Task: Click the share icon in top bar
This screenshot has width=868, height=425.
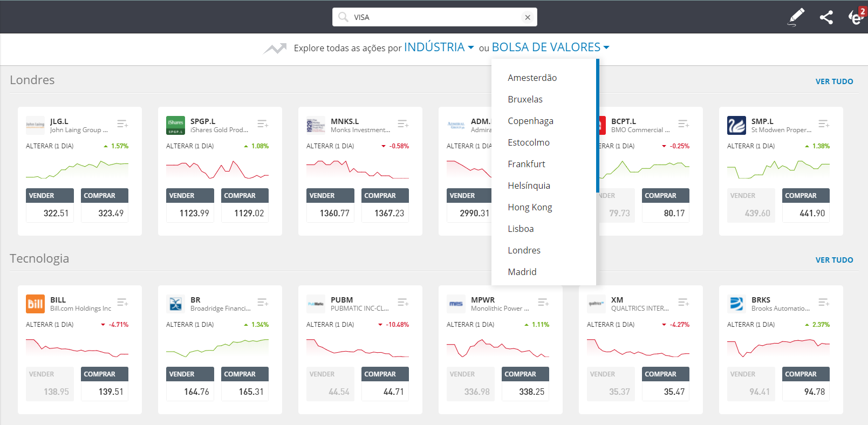Action: [x=826, y=17]
